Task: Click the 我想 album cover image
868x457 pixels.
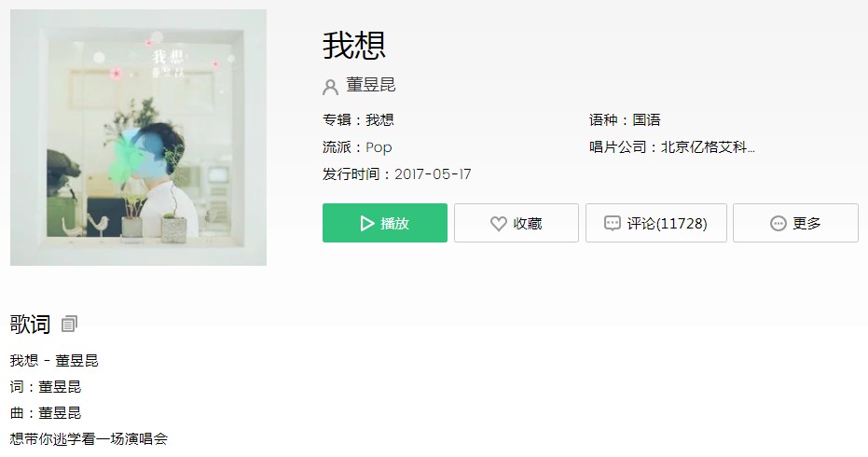Action: [138, 137]
